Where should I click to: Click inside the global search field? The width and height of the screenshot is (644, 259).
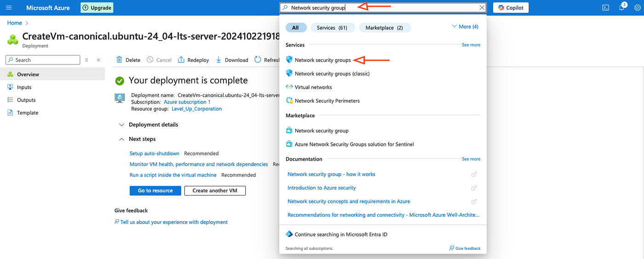(383, 7)
